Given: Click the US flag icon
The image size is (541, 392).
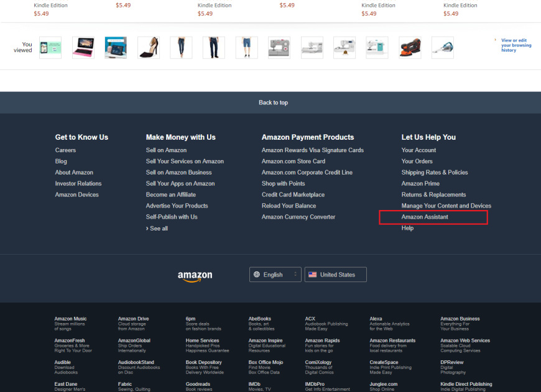Looking at the screenshot, I should (313, 275).
